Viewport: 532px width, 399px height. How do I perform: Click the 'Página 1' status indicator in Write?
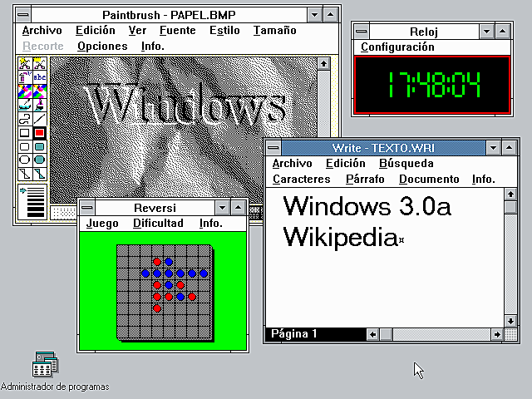(293, 334)
